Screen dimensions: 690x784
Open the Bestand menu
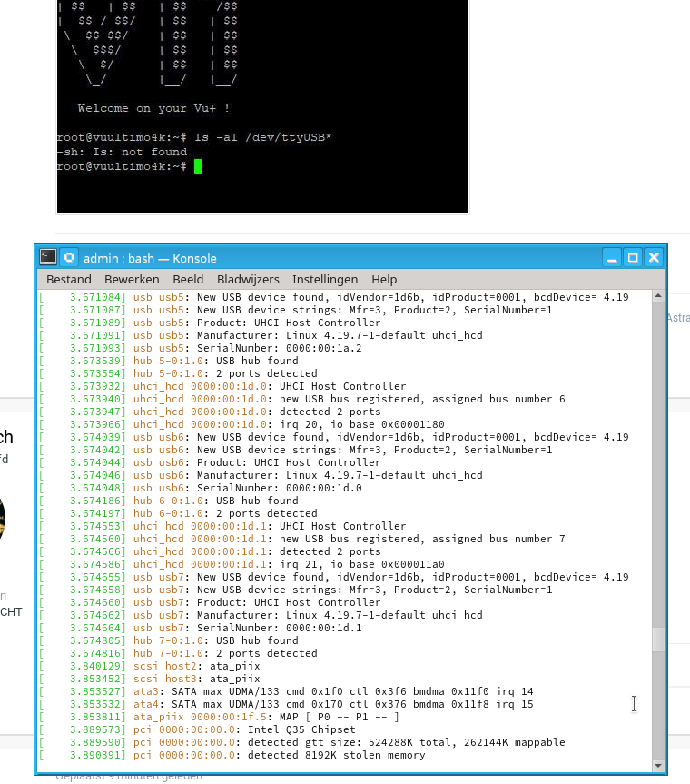point(69,280)
